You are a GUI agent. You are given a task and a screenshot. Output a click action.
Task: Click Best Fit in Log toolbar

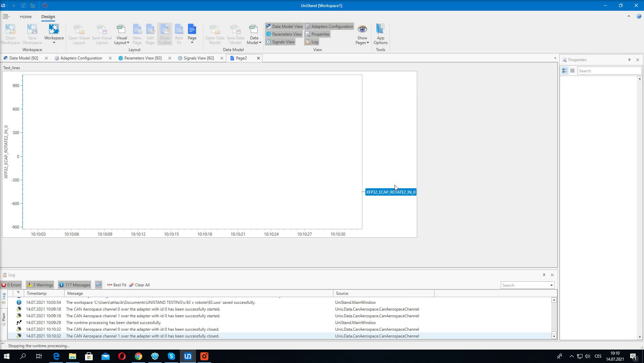tap(117, 285)
